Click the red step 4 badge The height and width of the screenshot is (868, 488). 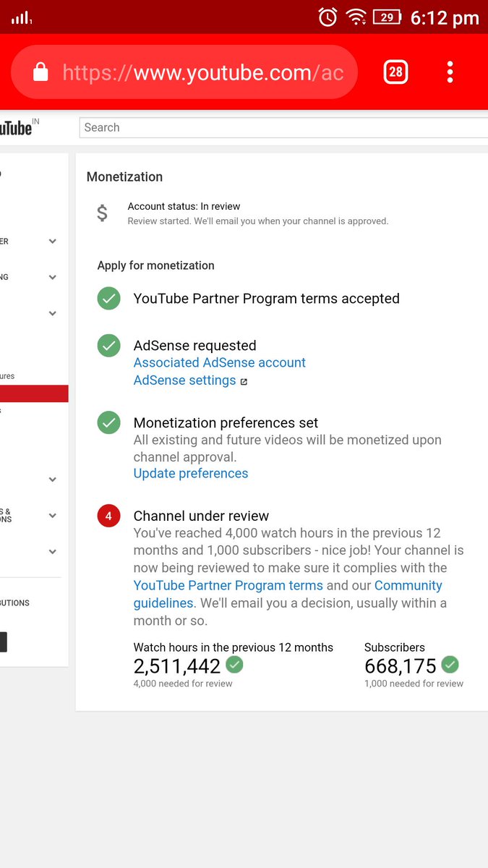click(x=108, y=516)
